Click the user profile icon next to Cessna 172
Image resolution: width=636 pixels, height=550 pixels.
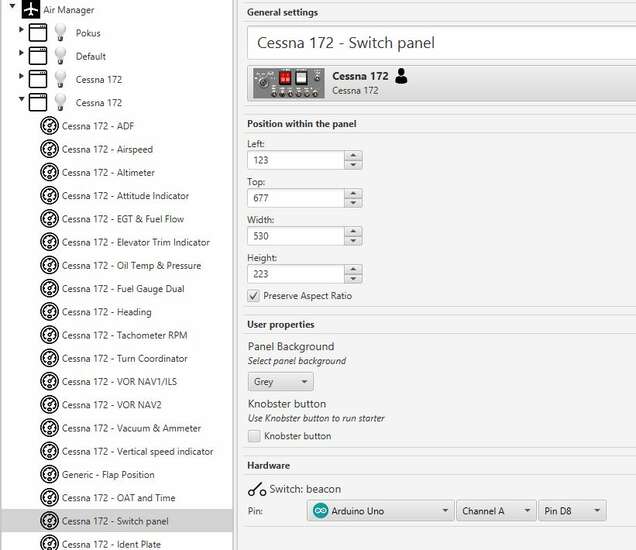(401, 76)
